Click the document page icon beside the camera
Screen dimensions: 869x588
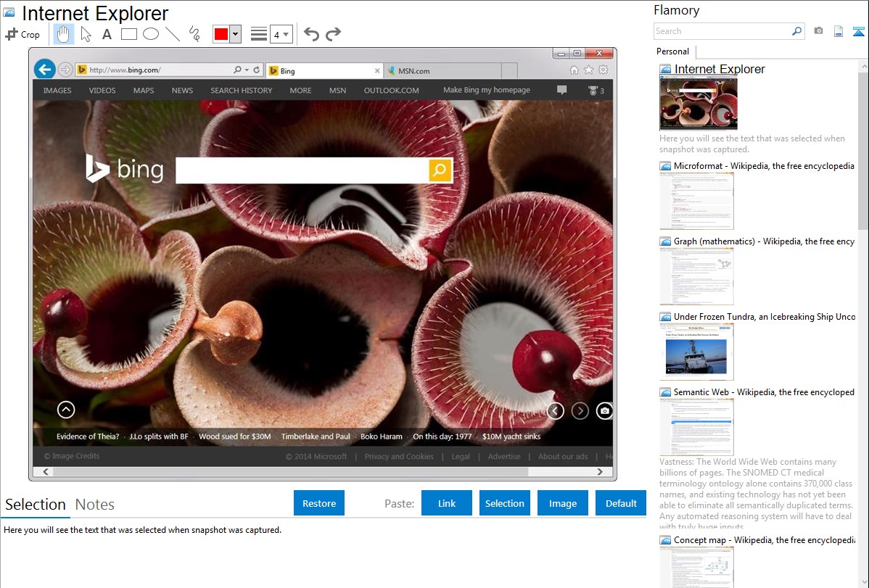pyautogui.click(x=839, y=31)
